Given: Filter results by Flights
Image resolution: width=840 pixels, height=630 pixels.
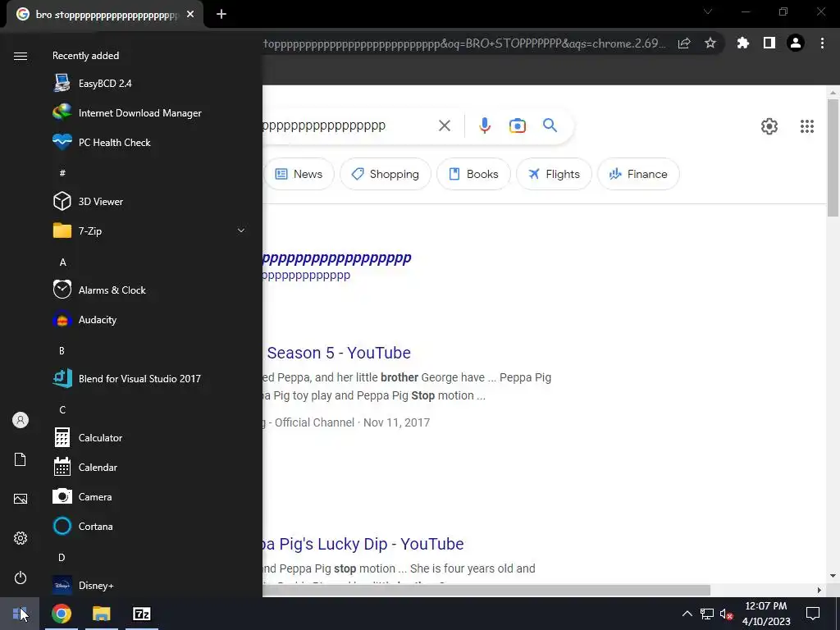Looking at the screenshot, I should pos(554,174).
